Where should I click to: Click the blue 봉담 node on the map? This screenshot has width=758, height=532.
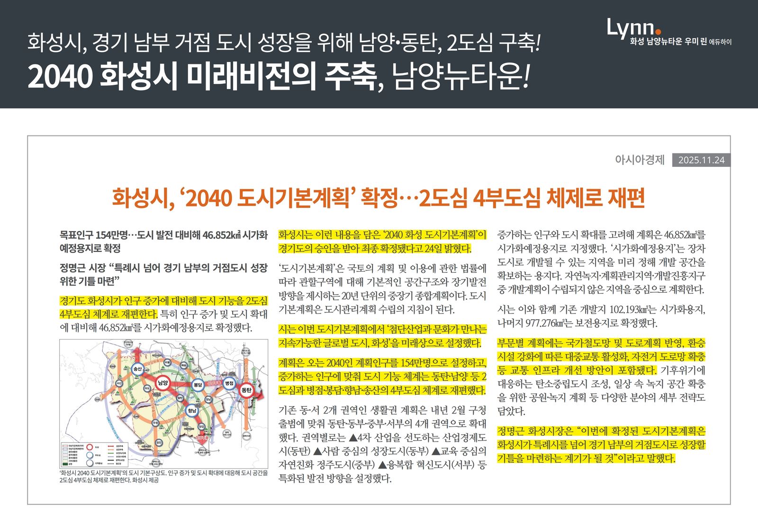[x=198, y=385]
